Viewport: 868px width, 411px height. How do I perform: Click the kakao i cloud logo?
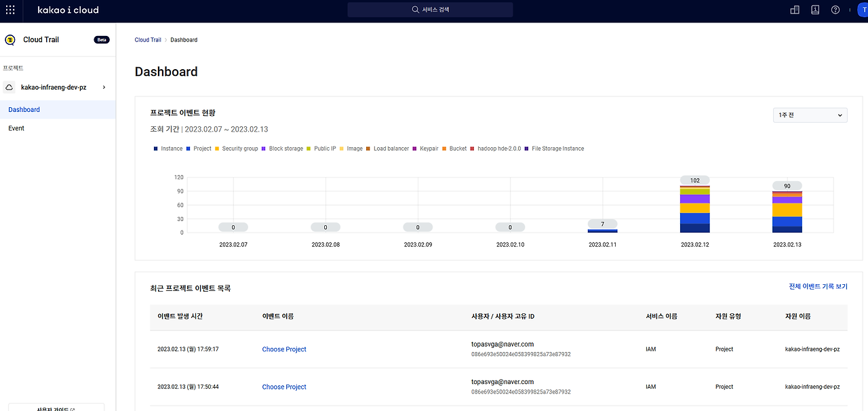coord(68,10)
